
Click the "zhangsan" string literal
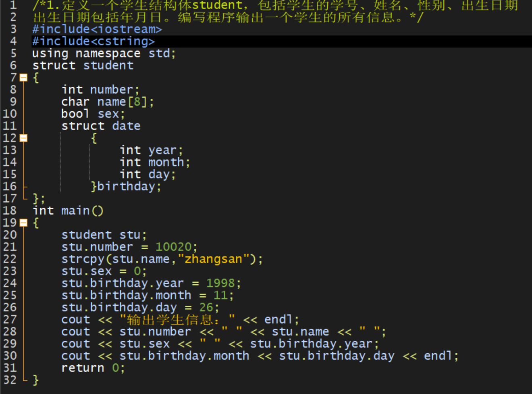[214, 259]
